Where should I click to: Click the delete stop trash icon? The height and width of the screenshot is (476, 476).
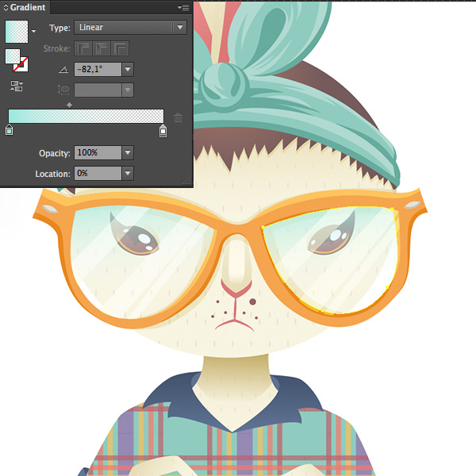click(178, 117)
